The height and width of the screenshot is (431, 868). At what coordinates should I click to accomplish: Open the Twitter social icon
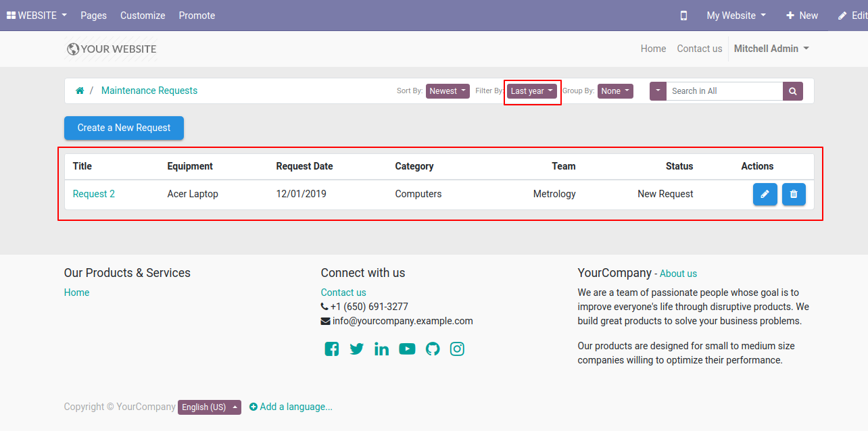pyautogui.click(x=357, y=349)
